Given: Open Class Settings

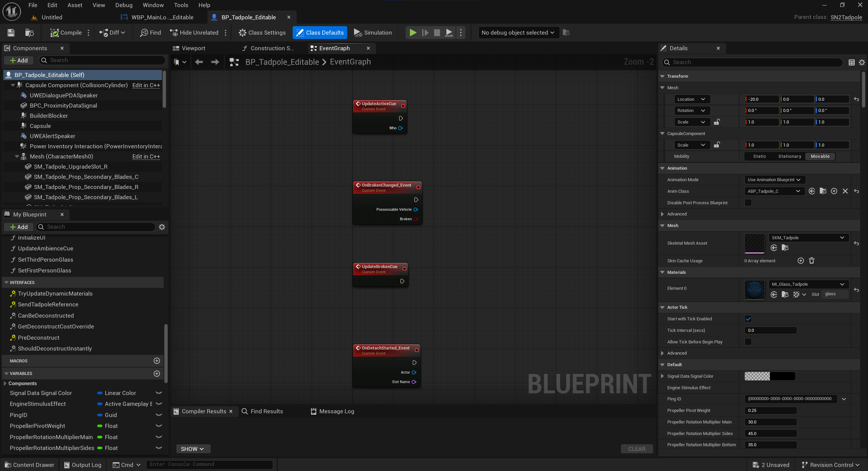Looking at the screenshot, I should click(262, 33).
